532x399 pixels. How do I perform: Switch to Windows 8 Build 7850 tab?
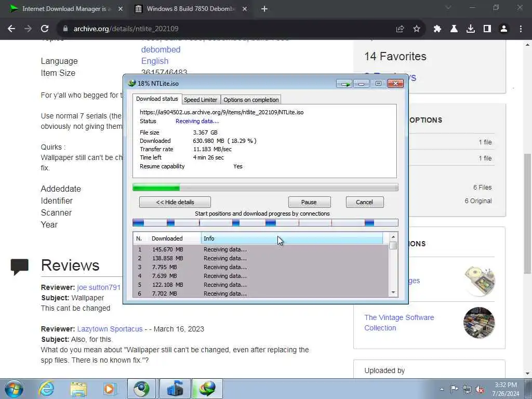click(x=190, y=9)
